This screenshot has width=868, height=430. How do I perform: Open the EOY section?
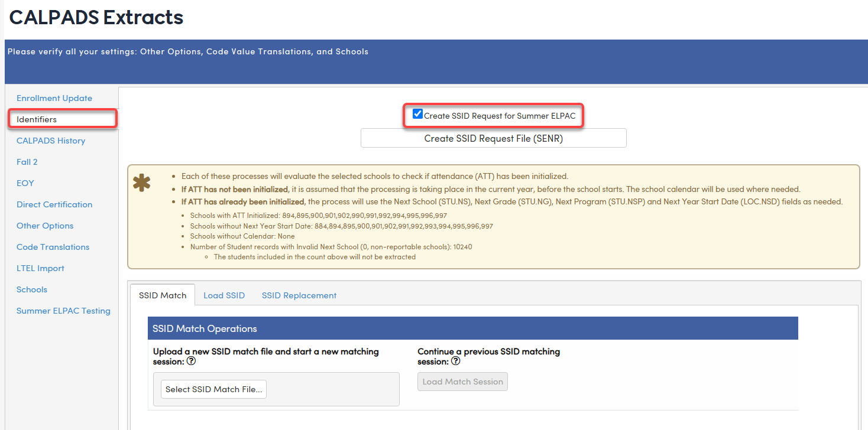pyautogui.click(x=25, y=183)
